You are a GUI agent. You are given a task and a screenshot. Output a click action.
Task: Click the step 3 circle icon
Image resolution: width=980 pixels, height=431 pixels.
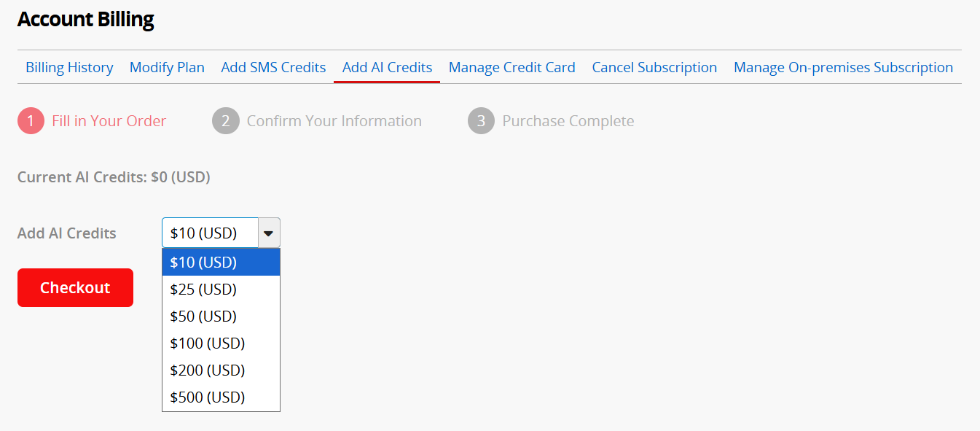(x=481, y=121)
